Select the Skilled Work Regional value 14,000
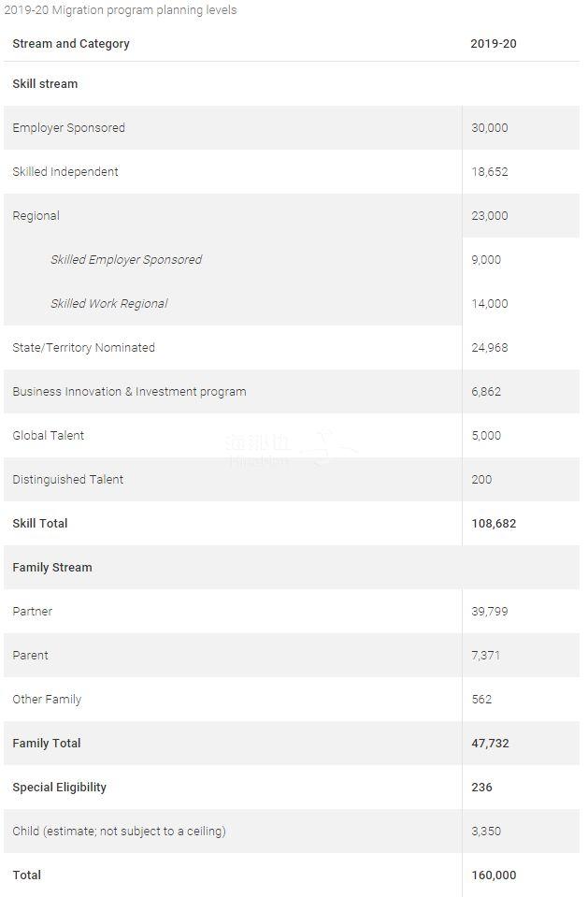 [x=490, y=304]
